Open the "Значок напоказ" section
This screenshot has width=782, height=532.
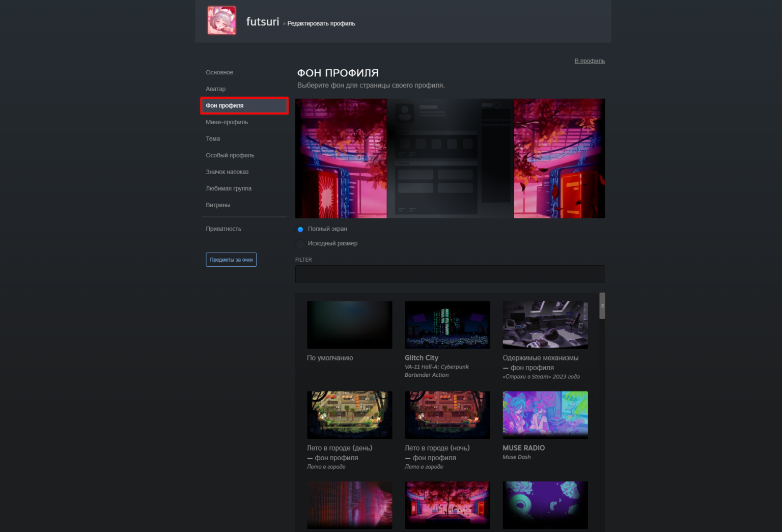[227, 172]
